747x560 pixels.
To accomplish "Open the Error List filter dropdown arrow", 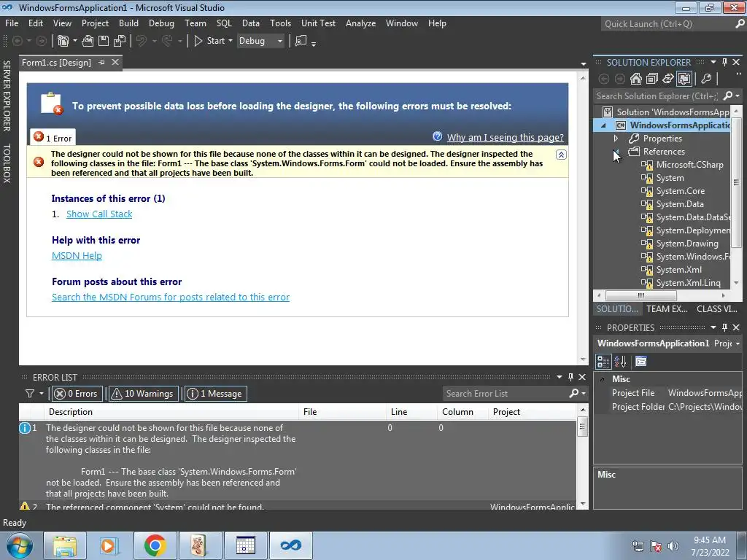I will tap(42, 393).
